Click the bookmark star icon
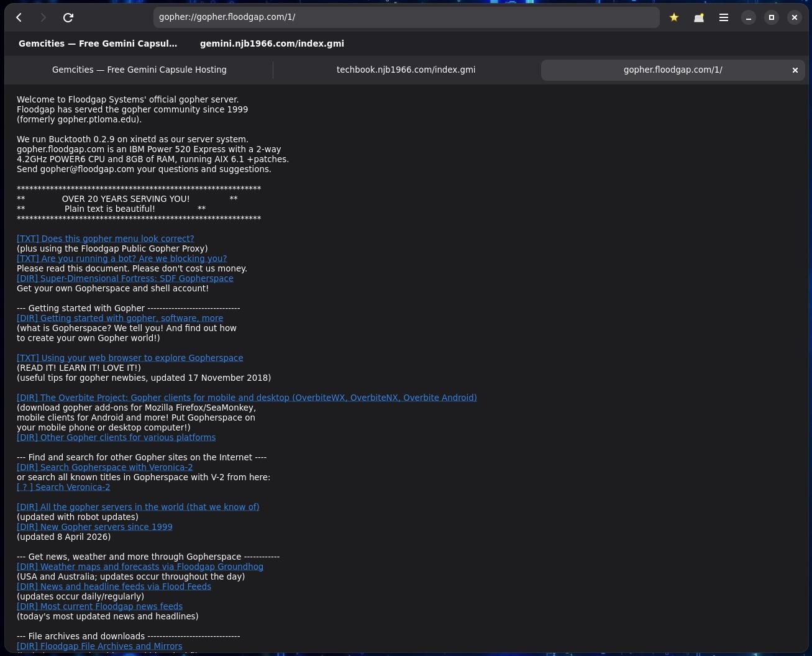This screenshot has width=812, height=656. 674,17
